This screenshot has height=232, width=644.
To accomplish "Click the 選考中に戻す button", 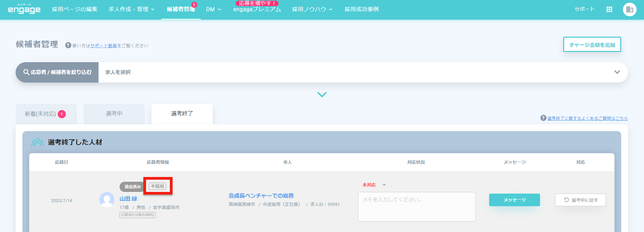I will pos(580,200).
